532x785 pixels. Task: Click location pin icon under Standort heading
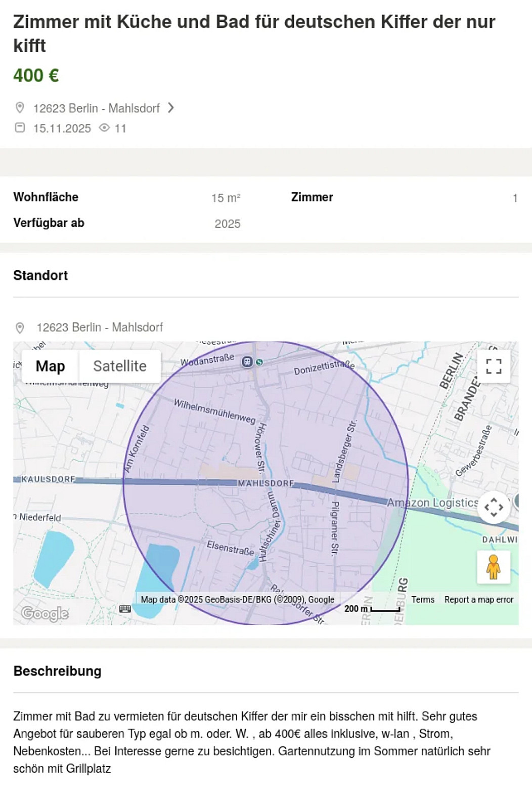click(20, 327)
